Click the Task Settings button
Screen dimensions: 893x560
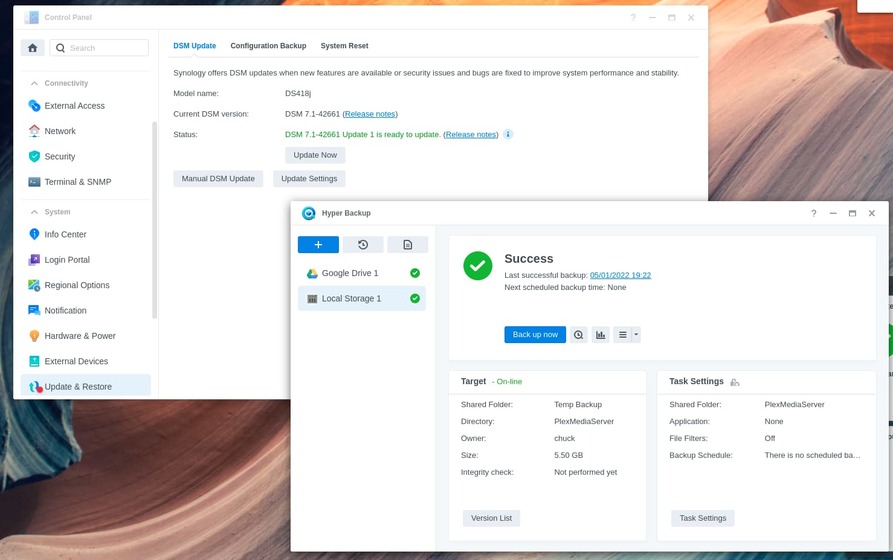point(703,518)
